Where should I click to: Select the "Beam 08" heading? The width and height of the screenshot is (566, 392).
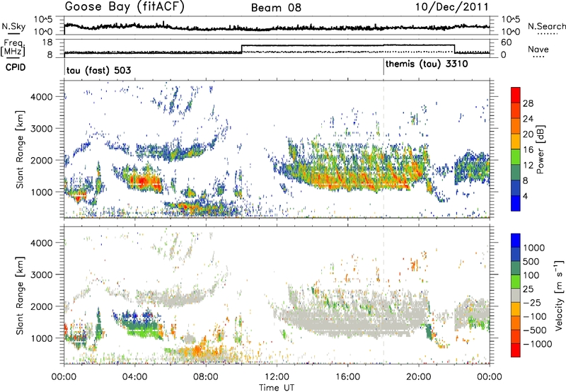(x=276, y=8)
